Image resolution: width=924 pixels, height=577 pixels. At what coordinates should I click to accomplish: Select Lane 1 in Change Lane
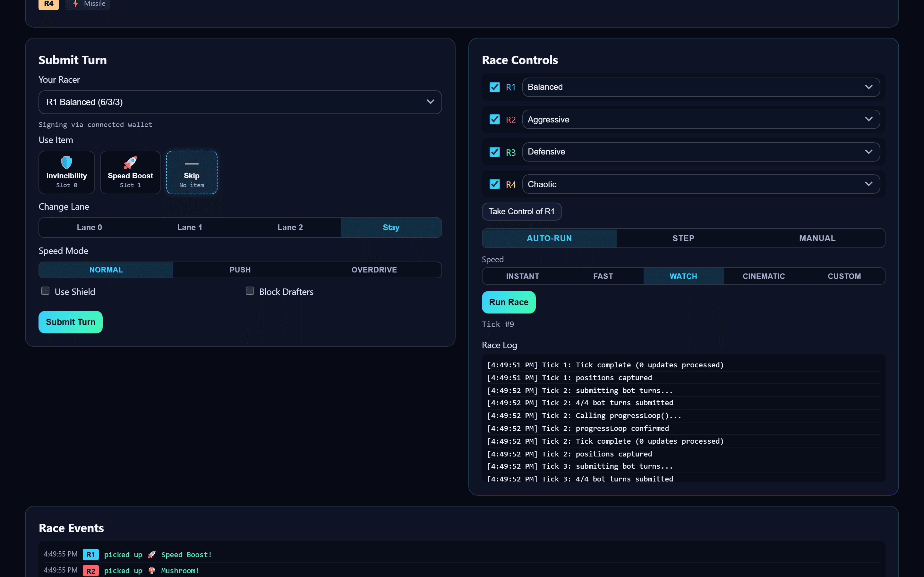pos(190,228)
